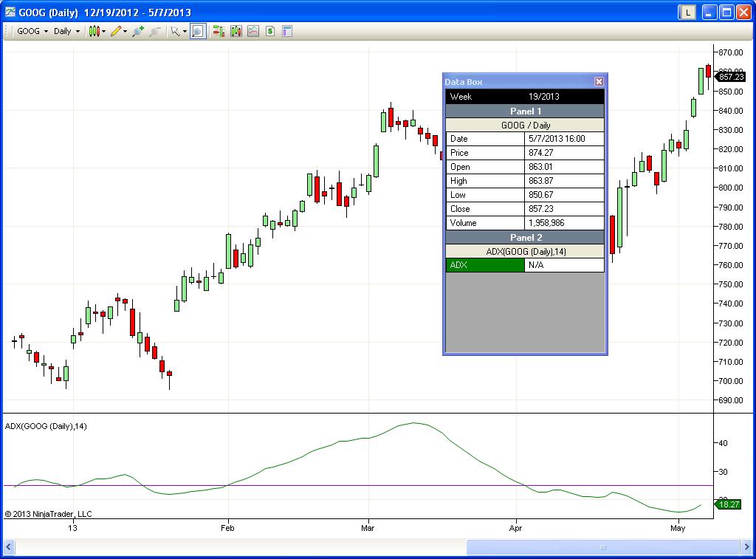Viewport: 756px width, 559px height.
Task: Click the 18.27 ADX value marker
Action: (x=727, y=504)
